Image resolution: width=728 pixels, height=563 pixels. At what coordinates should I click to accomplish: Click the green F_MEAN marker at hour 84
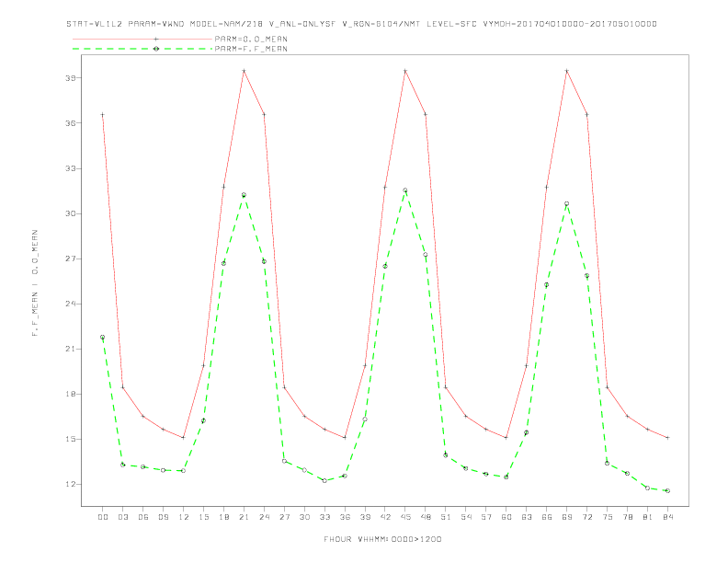[667, 490]
